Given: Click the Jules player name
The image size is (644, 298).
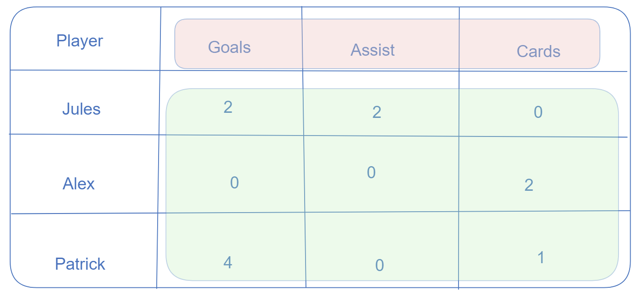Looking at the screenshot, I should [x=81, y=110].
